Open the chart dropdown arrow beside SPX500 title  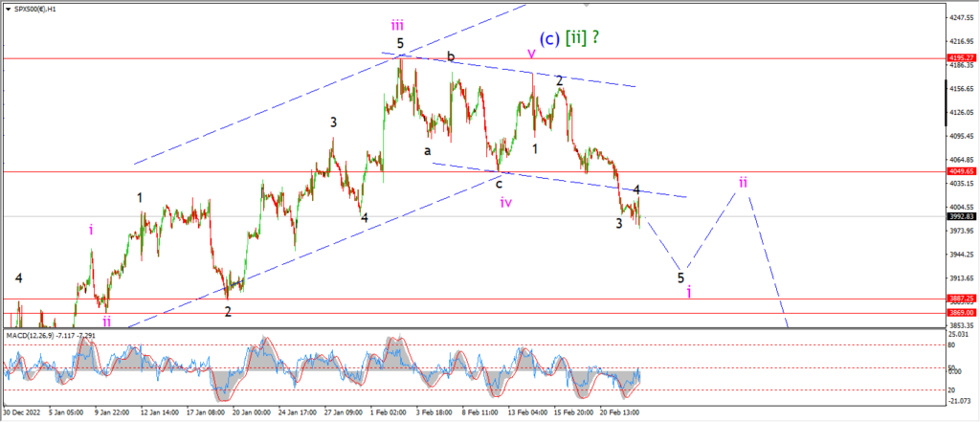[x=10, y=10]
